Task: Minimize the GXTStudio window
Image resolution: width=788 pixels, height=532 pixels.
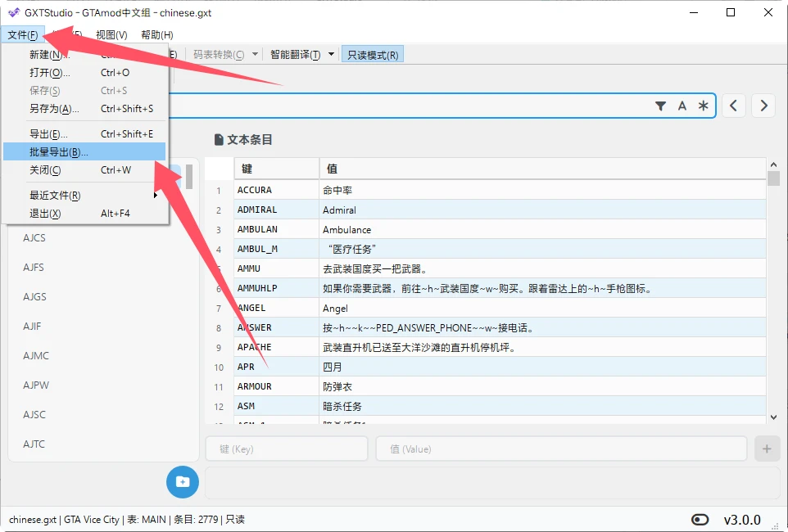Action: pyautogui.click(x=694, y=12)
